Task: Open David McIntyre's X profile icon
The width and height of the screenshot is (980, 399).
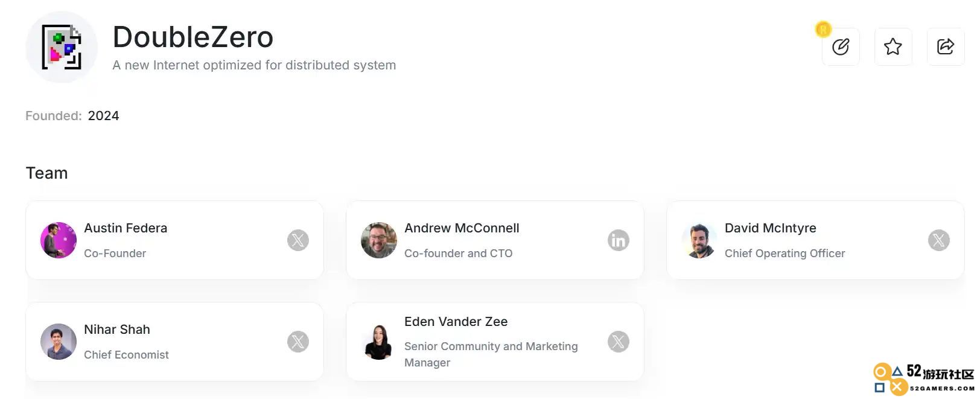Action: click(x=939, y=240)
